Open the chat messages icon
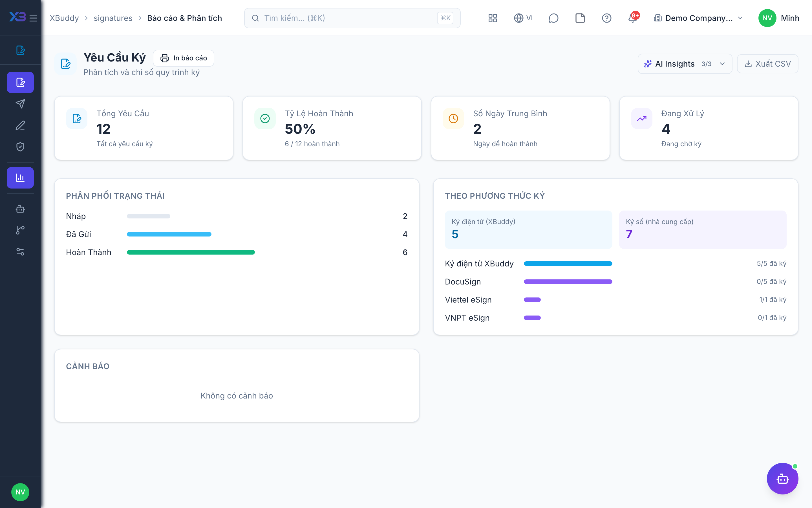Screen dimensions: 812x508 tap(553, 18)
